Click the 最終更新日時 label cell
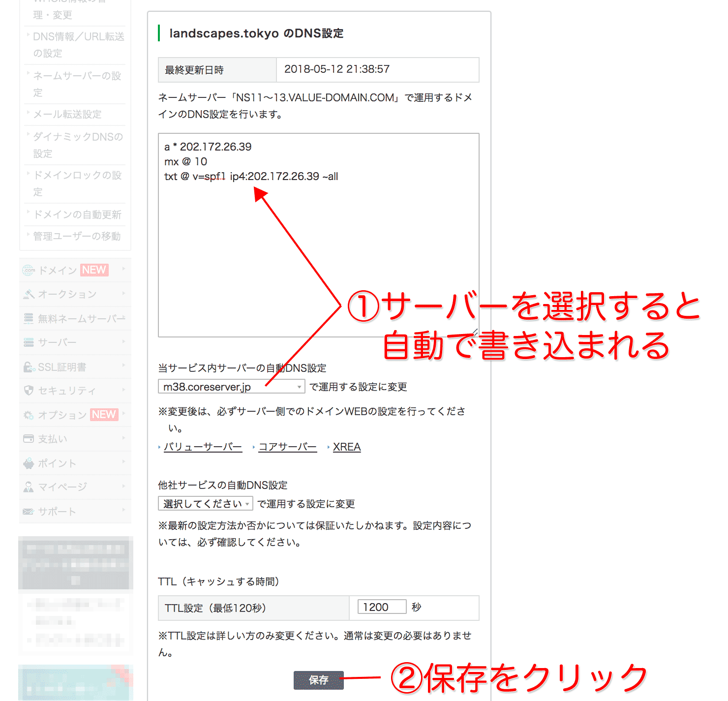 217,70
